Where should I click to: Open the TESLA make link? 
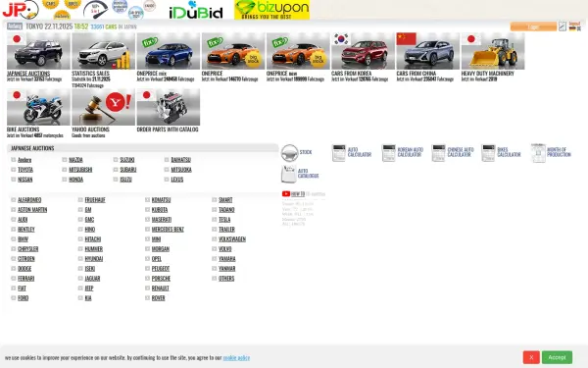[x=224, y=219]
